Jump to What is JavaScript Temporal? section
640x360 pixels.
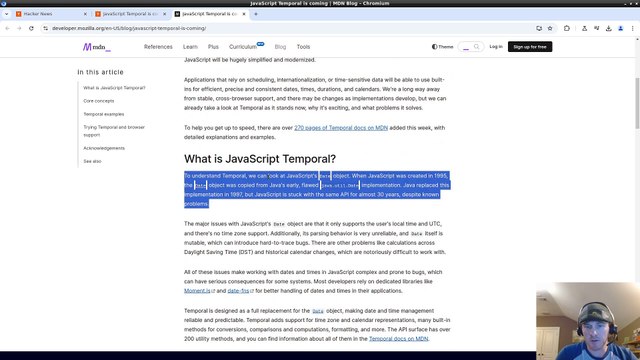click(x=114, y=88)
